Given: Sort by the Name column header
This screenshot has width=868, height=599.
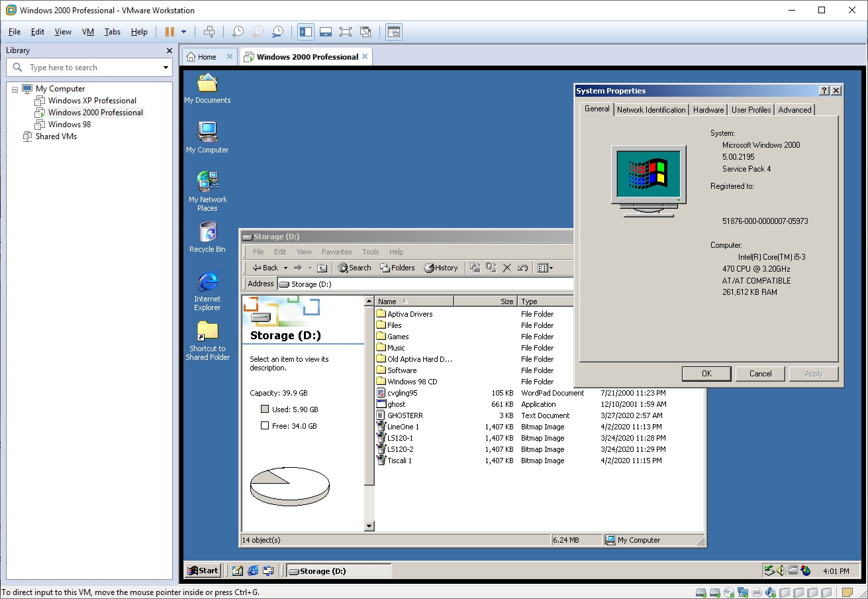Looking at the screenshot, I should pos(414,301).
